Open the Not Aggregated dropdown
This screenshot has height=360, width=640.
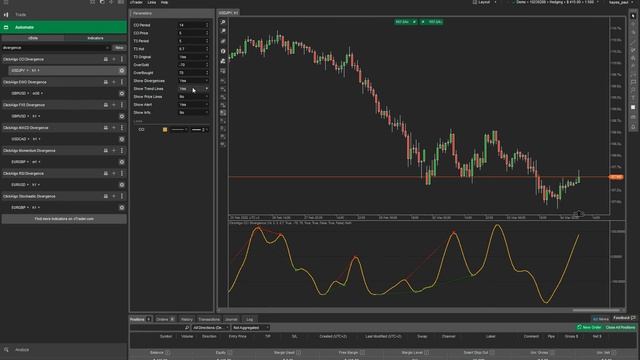250,327
